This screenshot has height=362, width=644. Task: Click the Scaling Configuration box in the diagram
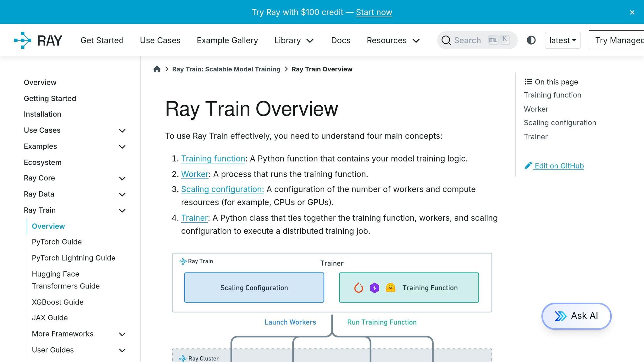pos(254,288)
